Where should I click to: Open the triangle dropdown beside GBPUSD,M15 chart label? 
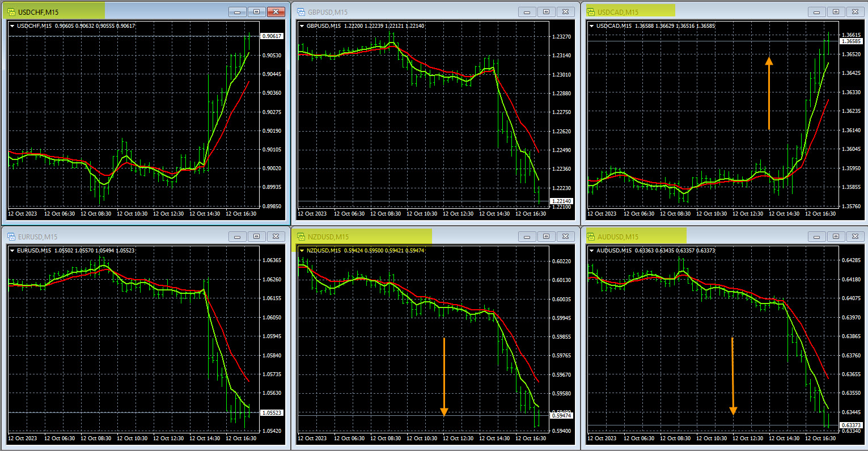pos(302,26)
